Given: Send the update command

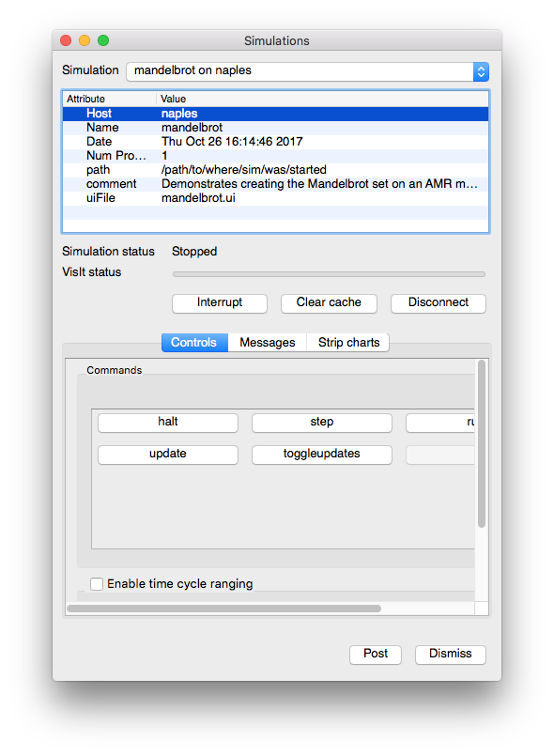Looking at the screenshot, I should (168, 455).
